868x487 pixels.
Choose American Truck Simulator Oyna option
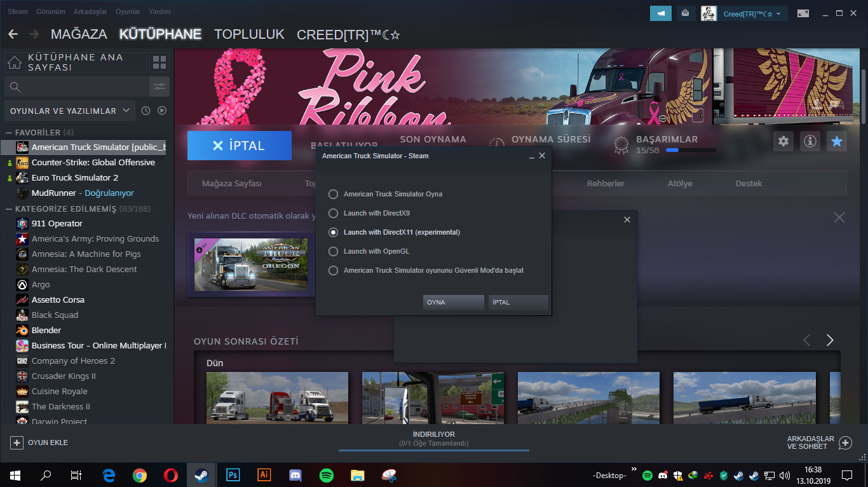[x=333, y=194]
